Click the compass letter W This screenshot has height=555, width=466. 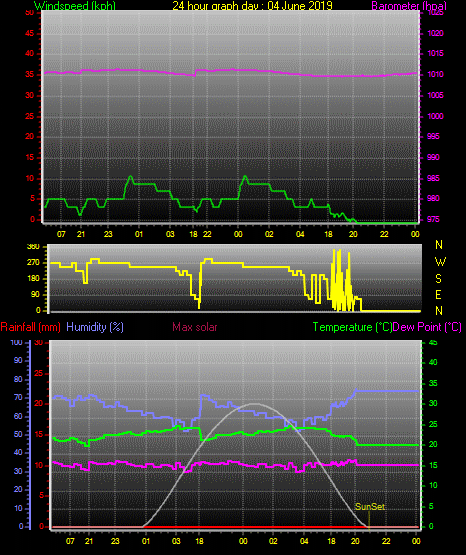pos(440,262)
